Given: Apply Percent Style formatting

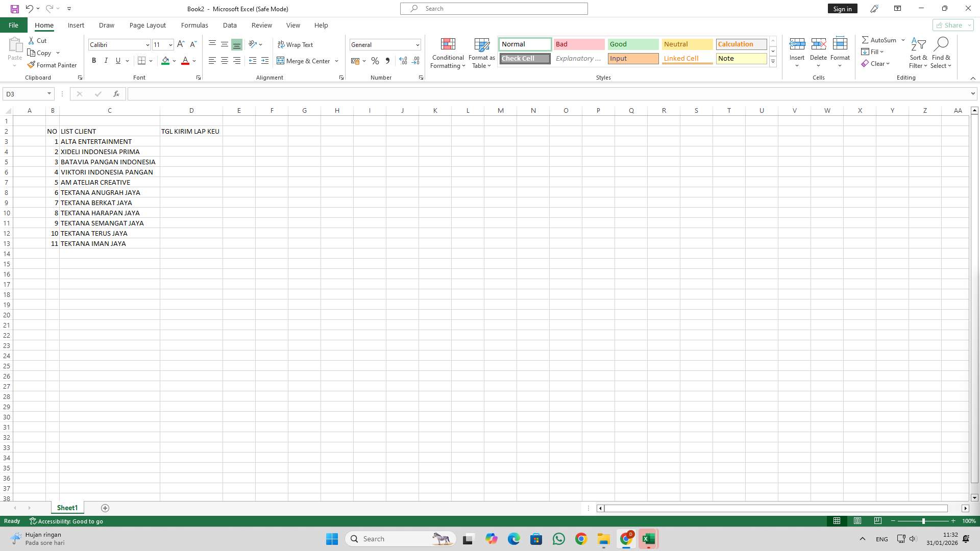Looking at the screenshot, I should (375, 61).
